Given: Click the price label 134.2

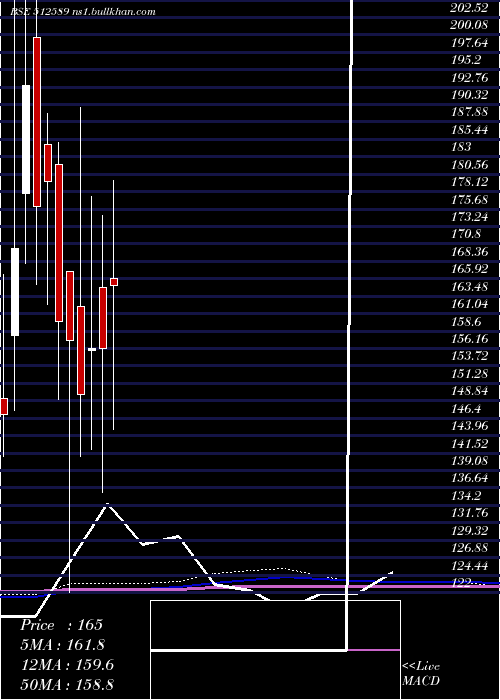Looking at the screenshot, I should 465,496.
